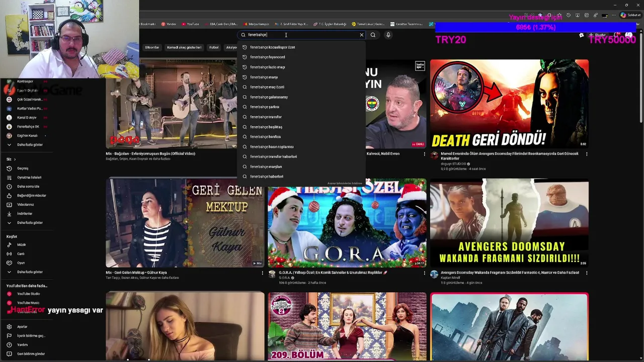The image size is (644, 362).
Task: Open the doguşn STUDIOS channel avatar
Action: coord(434,156)
